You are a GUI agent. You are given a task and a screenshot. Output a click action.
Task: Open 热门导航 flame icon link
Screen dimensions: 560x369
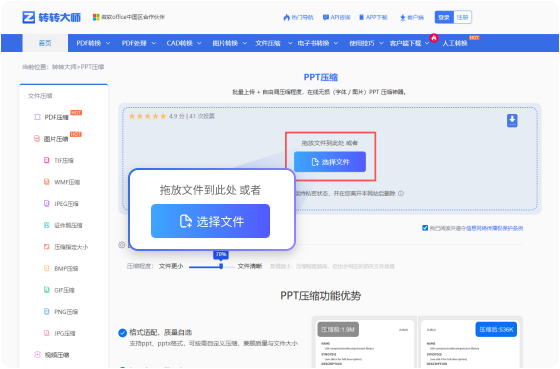click(298, 17)
